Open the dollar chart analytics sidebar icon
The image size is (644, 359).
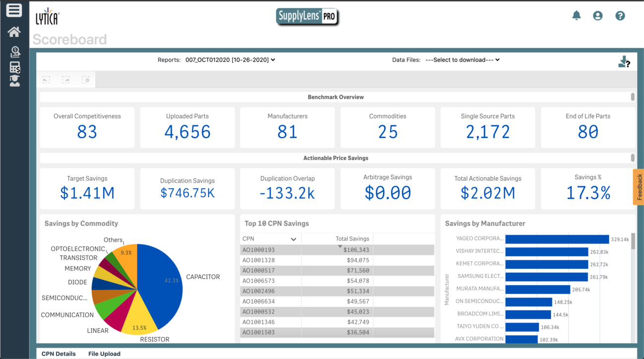(x=15, y=51)
